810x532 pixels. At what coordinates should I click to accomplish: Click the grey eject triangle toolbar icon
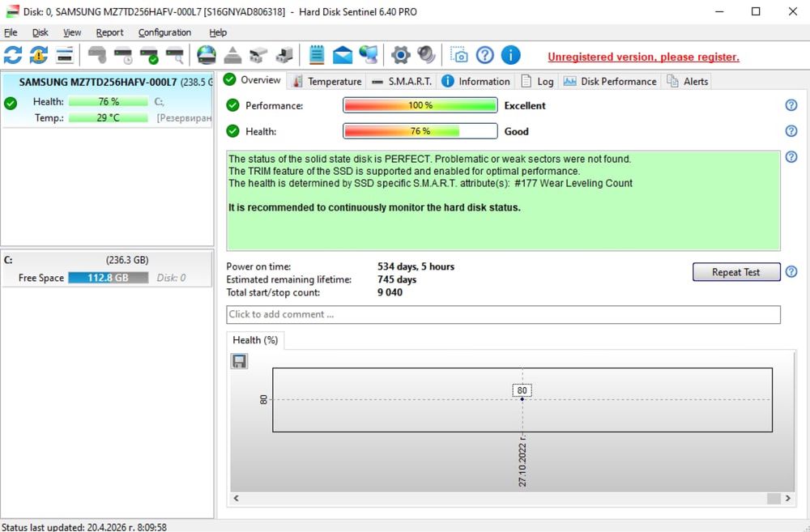coord(232,55)
